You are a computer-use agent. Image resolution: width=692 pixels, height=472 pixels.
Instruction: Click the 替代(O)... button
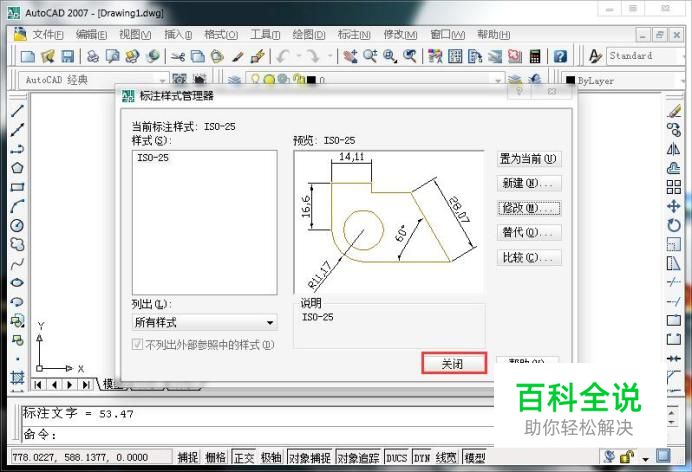click(529, 232)
